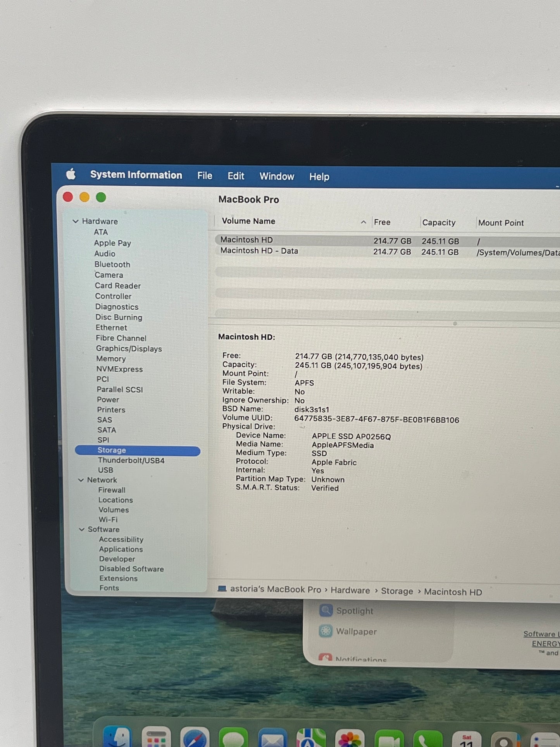Open Spotlight settings in background window

(x=354, y=611)
